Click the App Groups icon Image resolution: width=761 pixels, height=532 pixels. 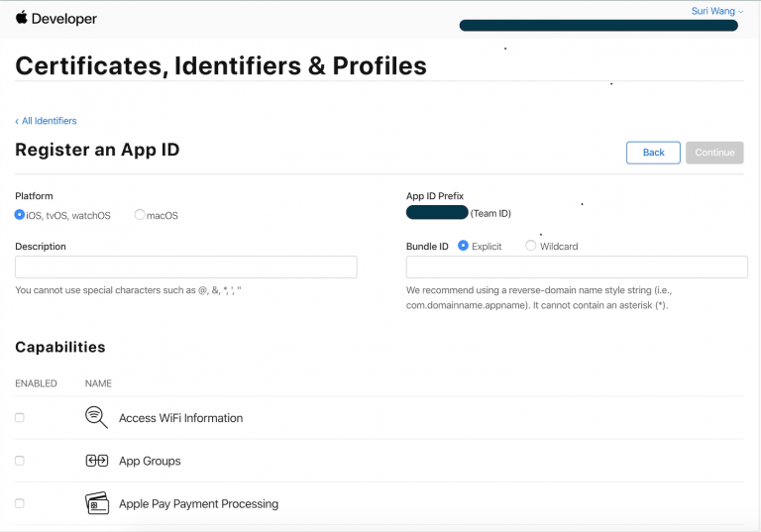(96, 461)
